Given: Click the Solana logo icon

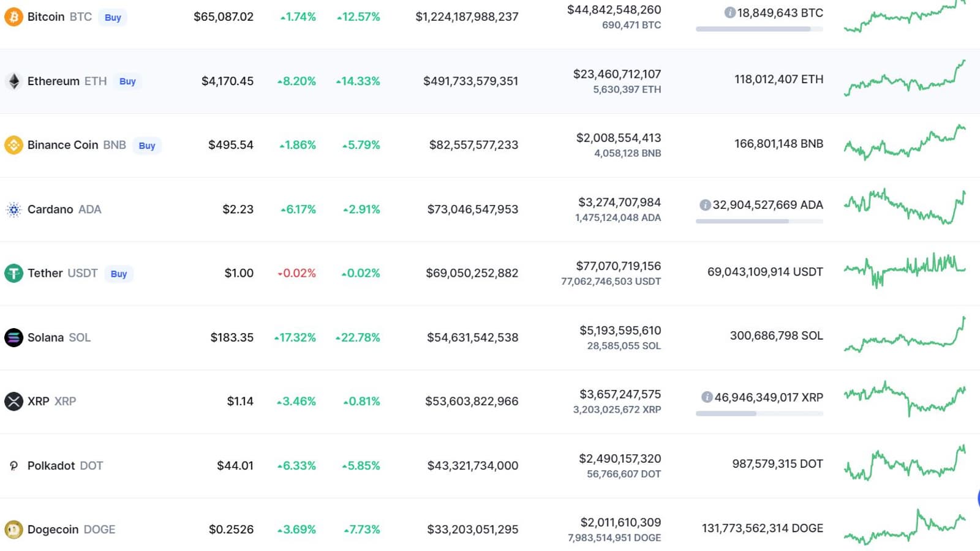Looking at the screenshot, I should point(13,337).
